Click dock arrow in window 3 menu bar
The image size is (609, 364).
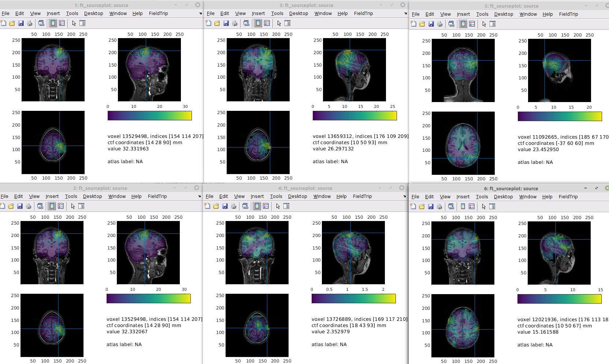405,14
